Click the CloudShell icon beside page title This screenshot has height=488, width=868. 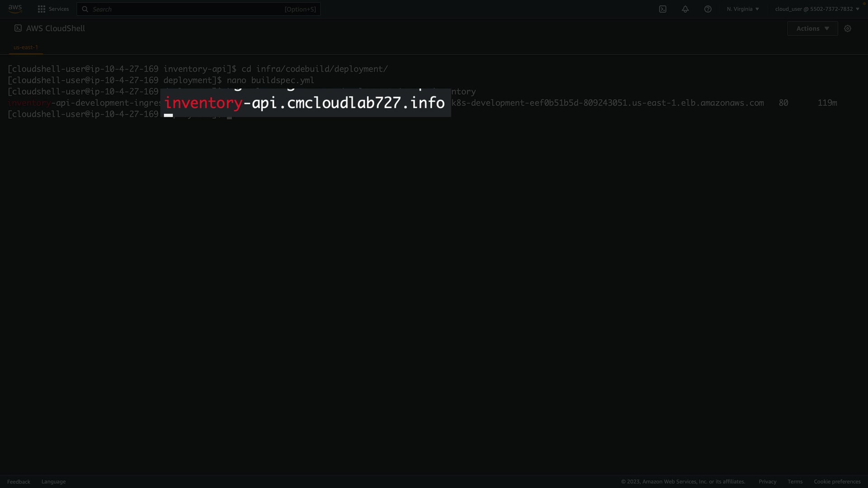point(18,28)
